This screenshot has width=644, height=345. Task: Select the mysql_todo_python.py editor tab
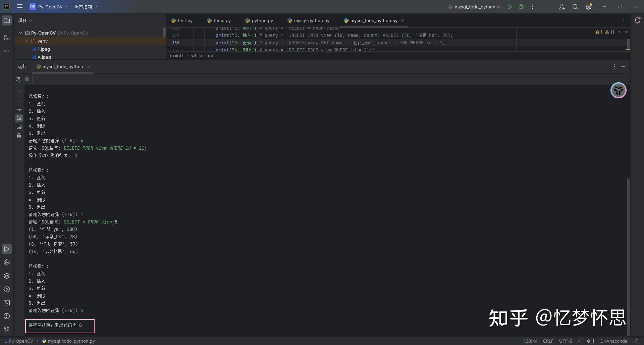[x=371, y=20]
